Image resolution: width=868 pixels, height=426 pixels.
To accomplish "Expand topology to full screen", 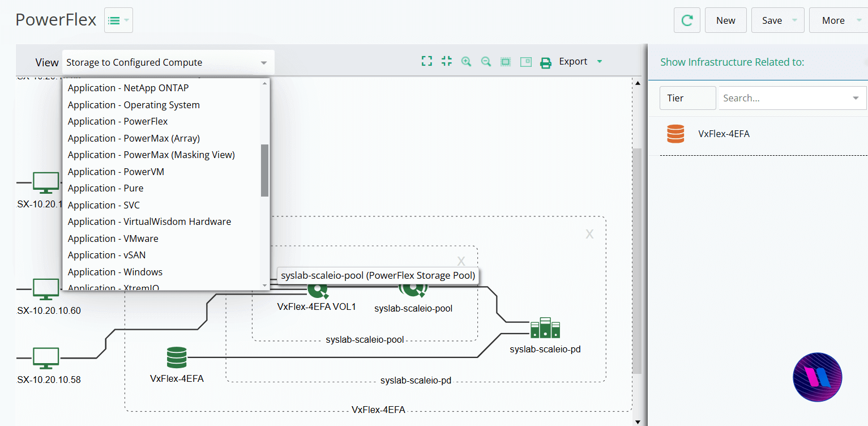I will pyautogui.click(x=427, y=61).
